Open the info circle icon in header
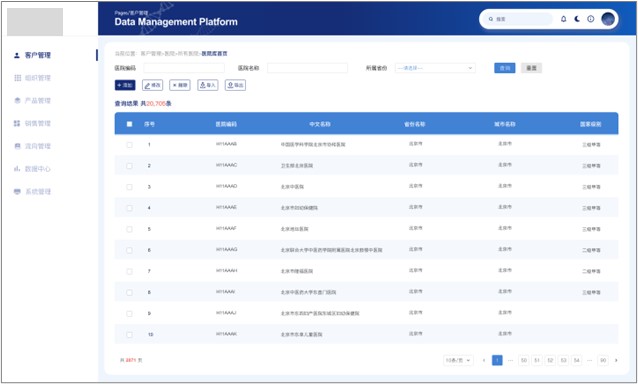638x384 pixels. [590, 19]
